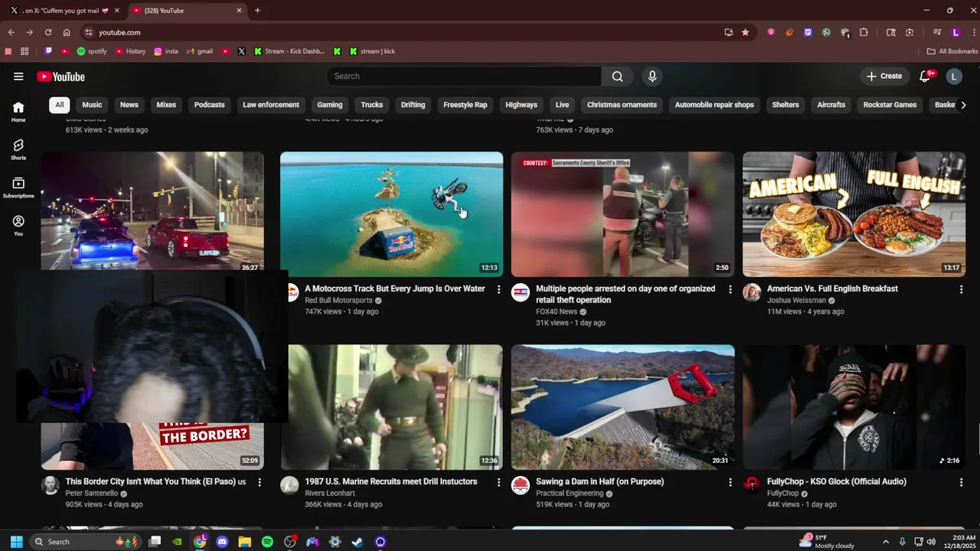Play the American vs Full English thumbnail
The width and height of the screenshot is (980, 551).
pyautogui.click(x=854, y=214)
